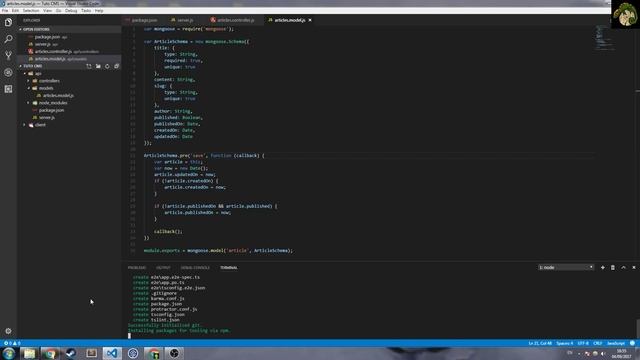The image size is (640, 360).
Task: Open the Debug menu
Action: click(x=71, y=11)
